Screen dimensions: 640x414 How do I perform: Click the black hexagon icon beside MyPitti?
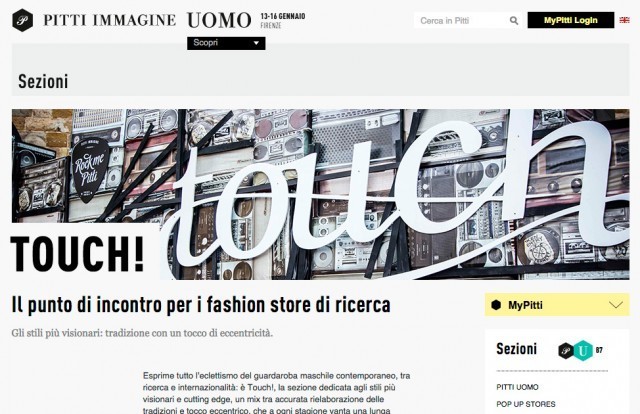coord(496,305)
